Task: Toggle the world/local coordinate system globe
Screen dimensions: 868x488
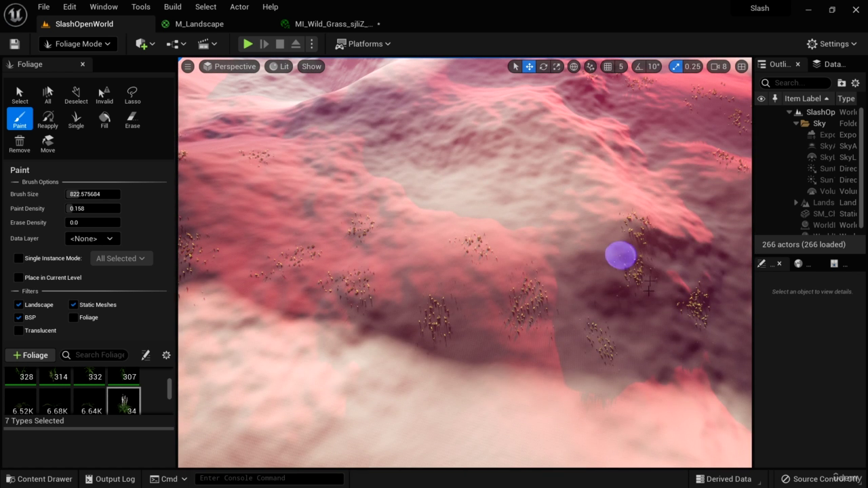Action: (574, 66)
